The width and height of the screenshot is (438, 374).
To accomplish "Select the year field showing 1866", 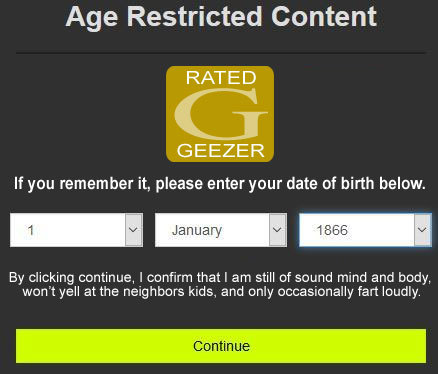I will point(365,230).
